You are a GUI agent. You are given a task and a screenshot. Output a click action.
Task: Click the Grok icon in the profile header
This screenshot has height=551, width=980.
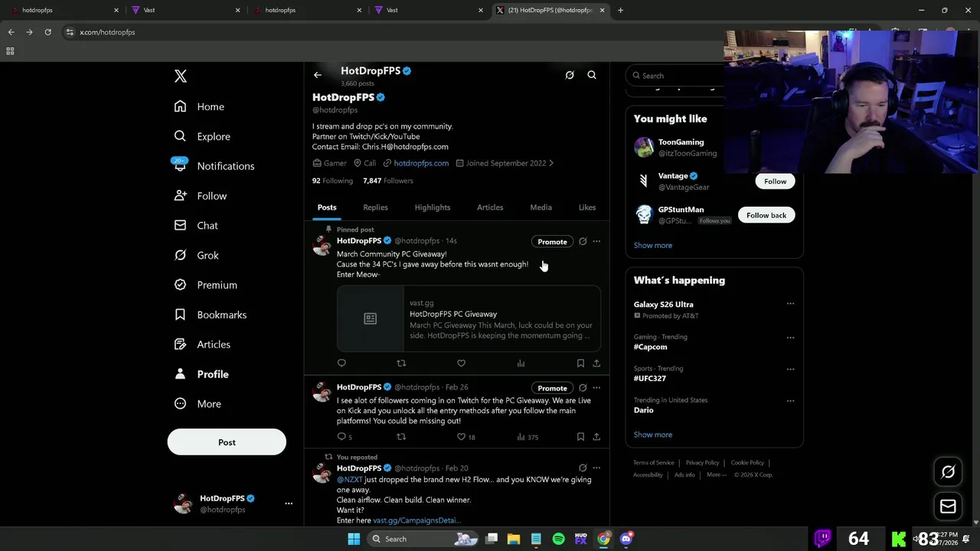pos(570,75)
